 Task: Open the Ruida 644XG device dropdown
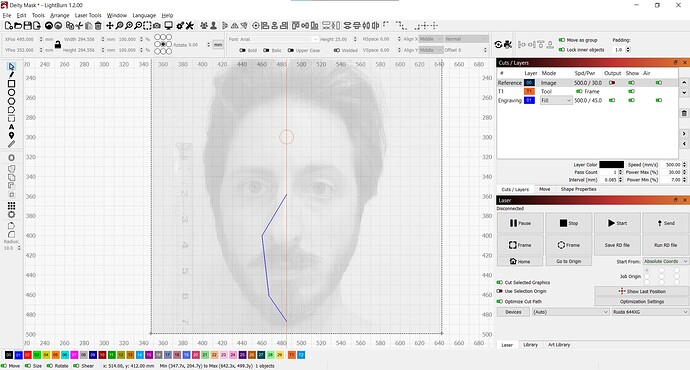coord(650,312)
